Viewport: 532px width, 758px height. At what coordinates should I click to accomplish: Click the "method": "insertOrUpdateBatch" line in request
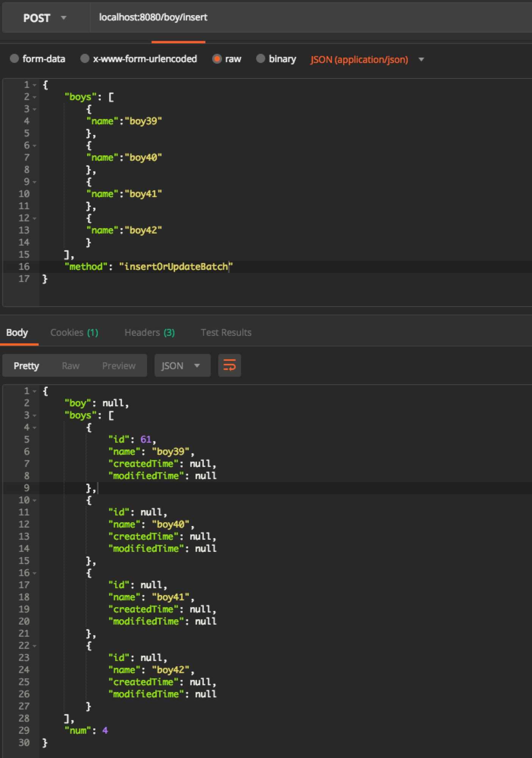point(149,267)
